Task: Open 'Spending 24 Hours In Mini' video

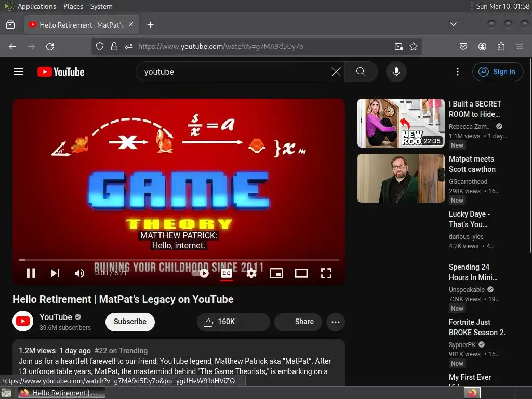Action: click(473, 272)
